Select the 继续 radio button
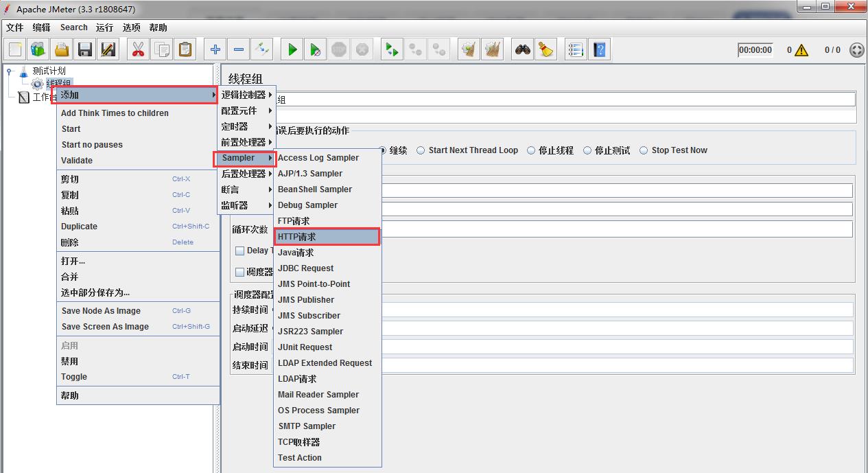Image resolution: width=868 pixels, height=473 pixels. [x=392, y=150]
